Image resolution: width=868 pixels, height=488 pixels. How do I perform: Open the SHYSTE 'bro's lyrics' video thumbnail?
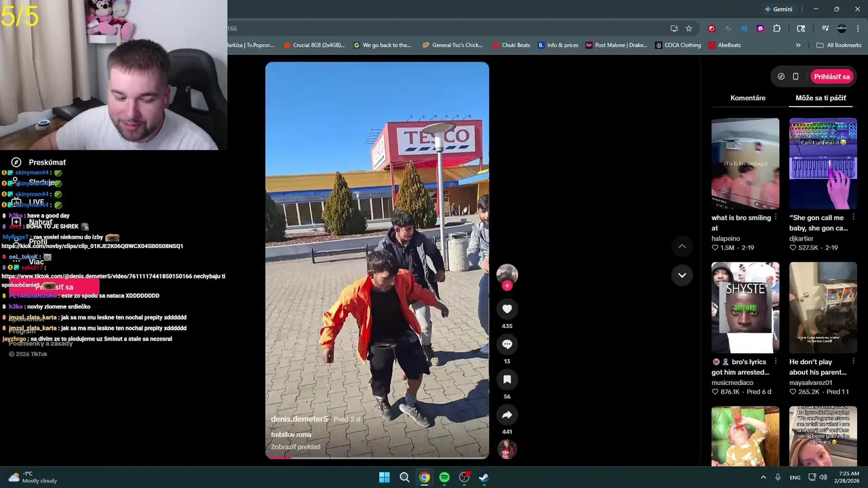745,308
